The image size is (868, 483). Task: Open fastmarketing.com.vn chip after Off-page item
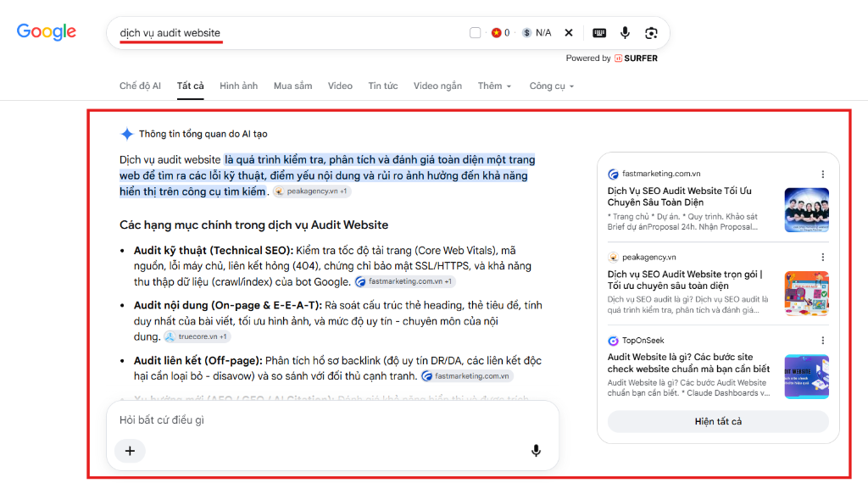coord(467,376)
